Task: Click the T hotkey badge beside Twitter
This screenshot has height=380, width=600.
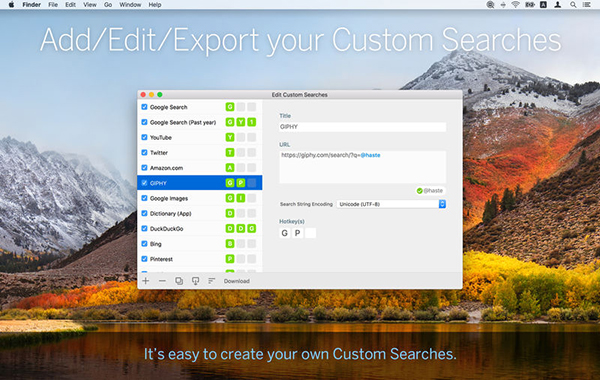Action: (230, 153)
